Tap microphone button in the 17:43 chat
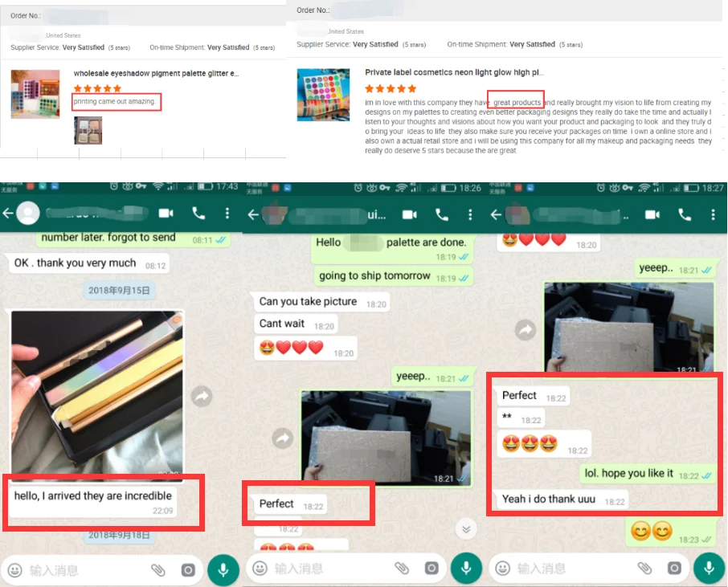Viewport: 728px width, 587px height. click(223, 569)
